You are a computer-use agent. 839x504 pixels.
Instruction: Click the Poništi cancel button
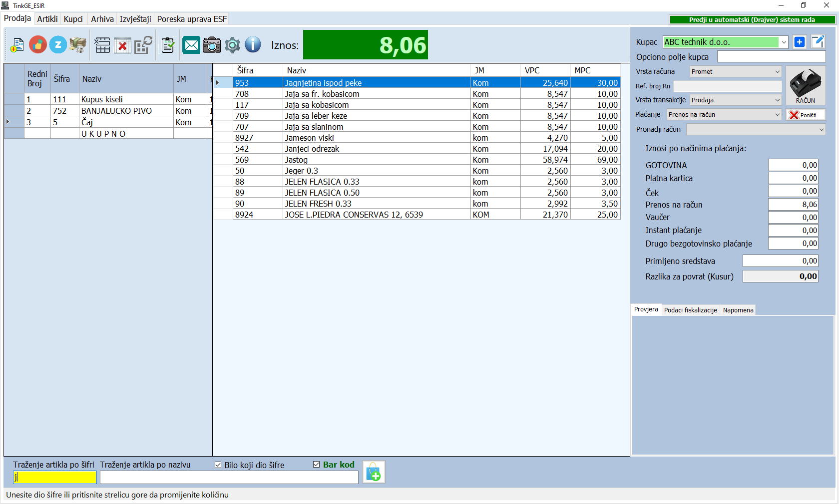point(805,115)
